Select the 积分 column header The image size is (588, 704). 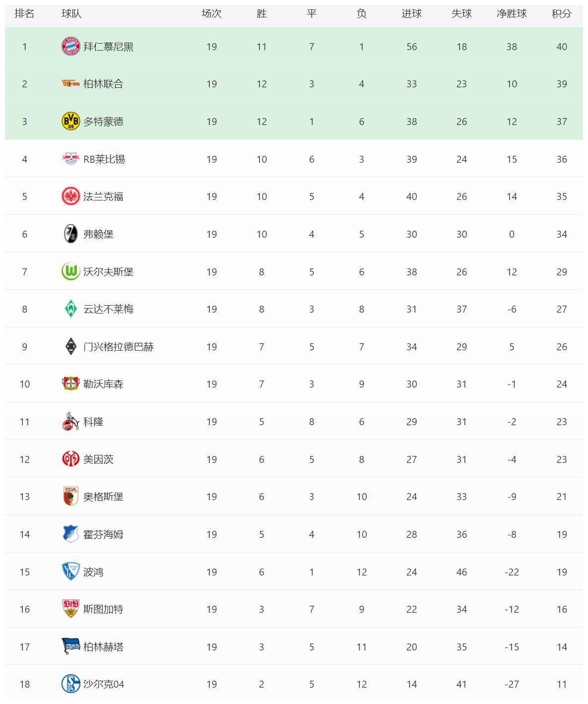(561, 13)
